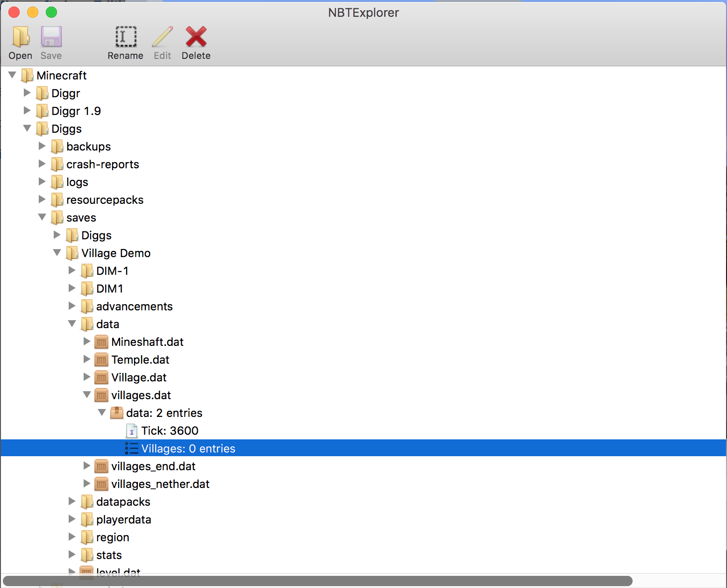Expand the DIM1 folder

coord(72,288)
